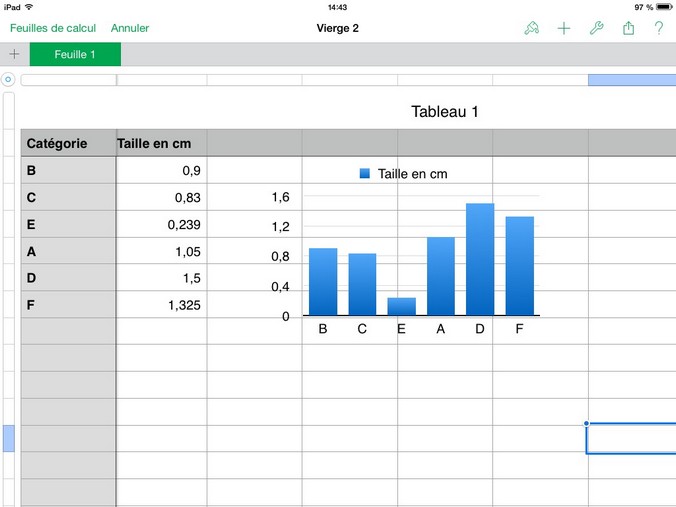Tap the highlighted blue column bar segment

pos(631,79)
